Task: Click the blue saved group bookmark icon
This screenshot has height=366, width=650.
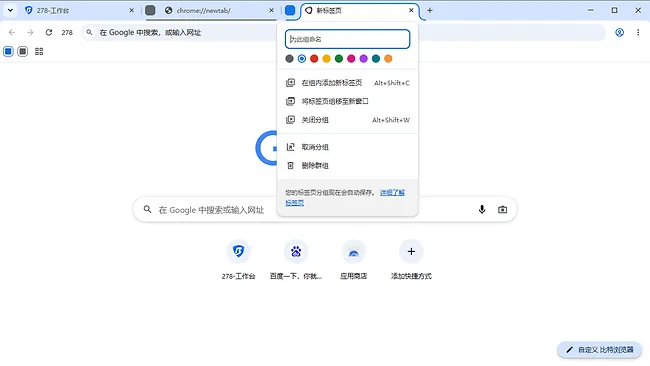Action: click(x=8, y=51)
